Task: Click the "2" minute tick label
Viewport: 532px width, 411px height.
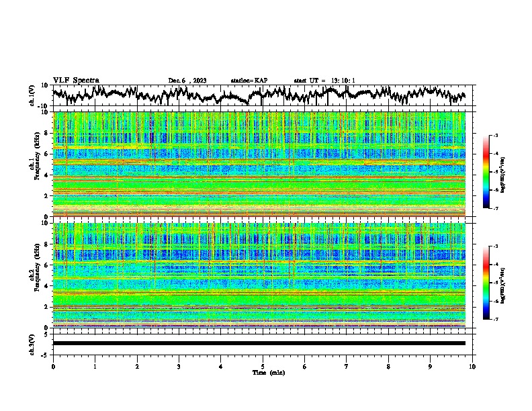Action: point(137,367)
